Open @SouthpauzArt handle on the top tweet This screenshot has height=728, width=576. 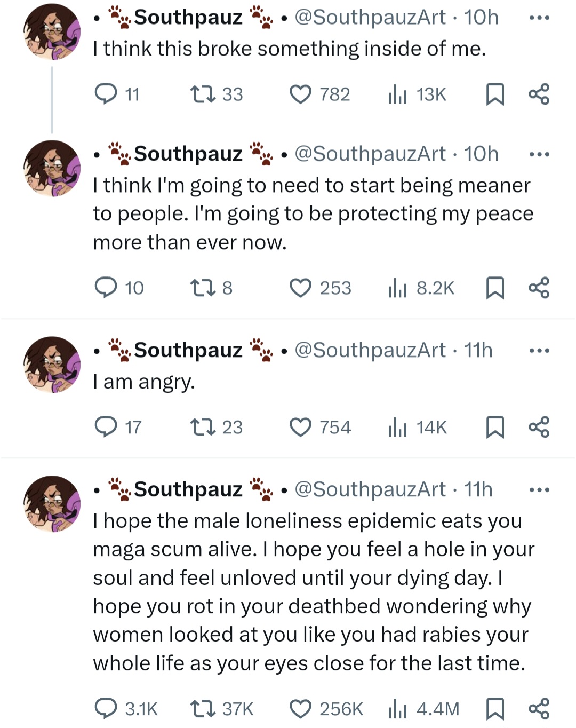[370, 18]
